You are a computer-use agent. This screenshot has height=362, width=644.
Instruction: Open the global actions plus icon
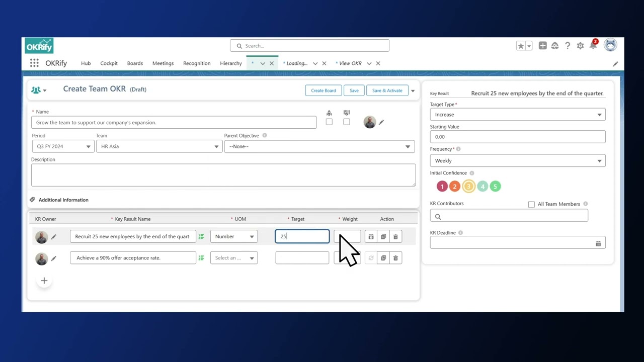542,46
